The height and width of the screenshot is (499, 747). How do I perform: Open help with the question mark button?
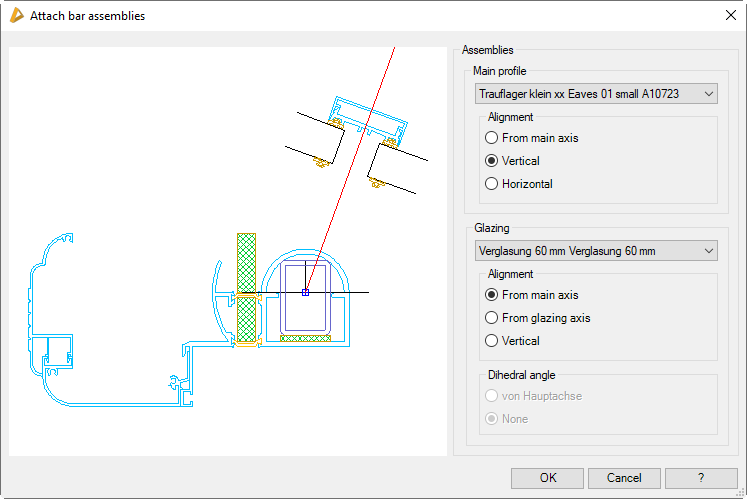pos(701,478)
